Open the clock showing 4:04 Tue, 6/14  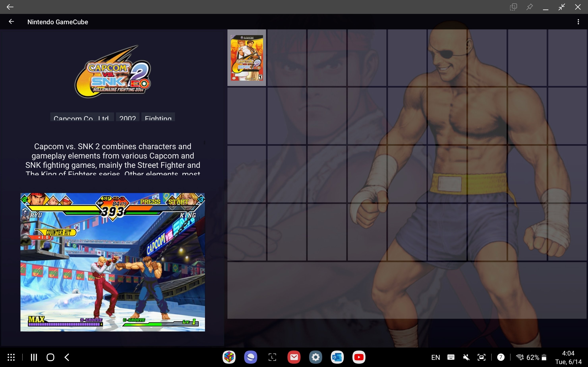[x=568, y=357]
